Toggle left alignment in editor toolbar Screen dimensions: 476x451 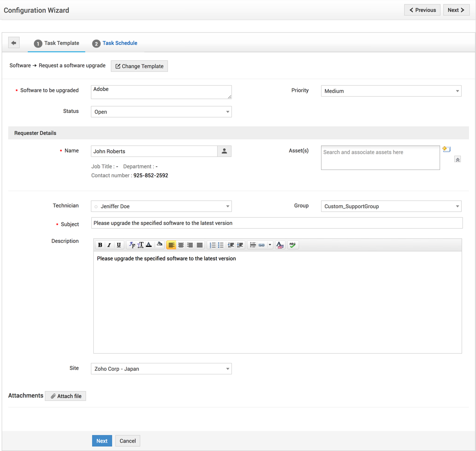[171, 245]
